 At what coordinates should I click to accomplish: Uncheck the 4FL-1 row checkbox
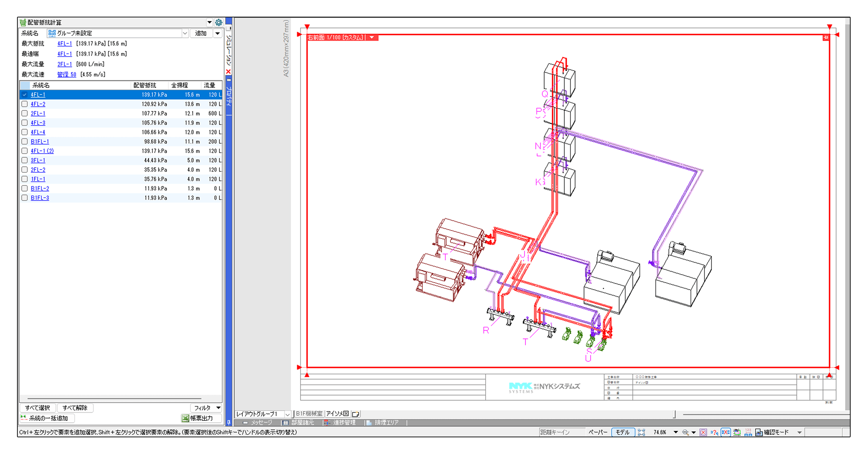pyautogui.click(x=25, y=95)
